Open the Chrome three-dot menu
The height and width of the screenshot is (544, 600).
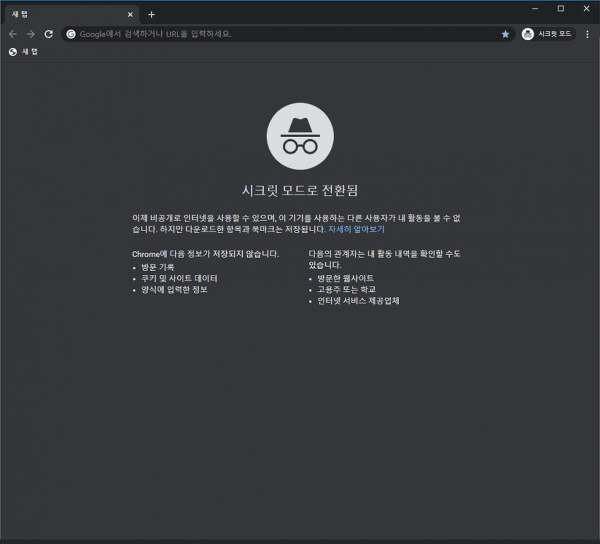(x=587, y=34)
